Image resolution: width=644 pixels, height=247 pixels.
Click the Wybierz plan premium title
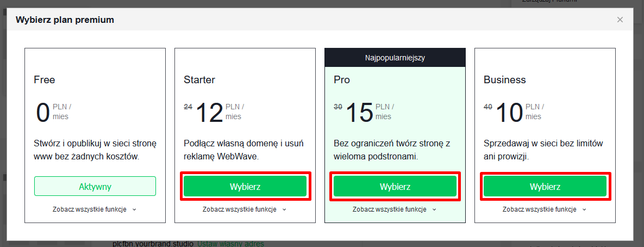tap(65, 20)
